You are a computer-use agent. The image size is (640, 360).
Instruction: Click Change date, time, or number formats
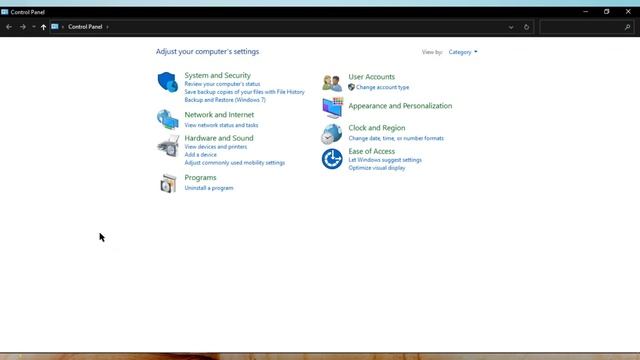396,138
